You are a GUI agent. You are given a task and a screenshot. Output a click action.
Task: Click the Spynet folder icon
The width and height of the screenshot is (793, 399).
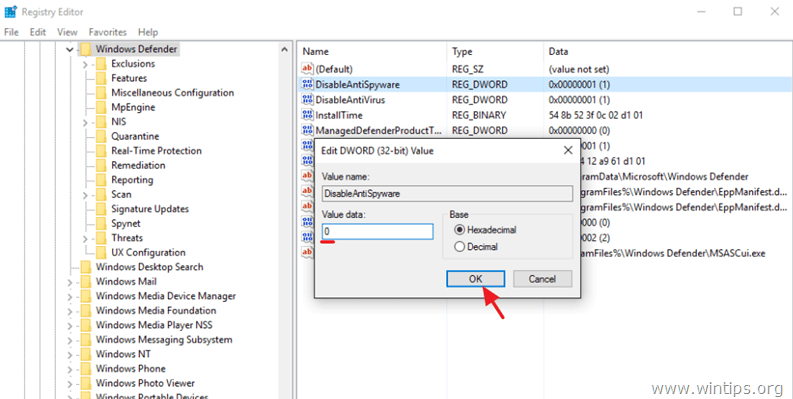(x=101, y=224)
